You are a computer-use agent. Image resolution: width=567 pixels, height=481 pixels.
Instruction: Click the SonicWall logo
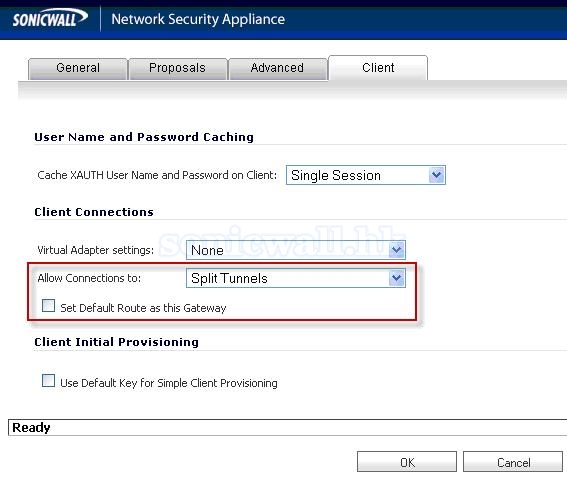[50, 18]
